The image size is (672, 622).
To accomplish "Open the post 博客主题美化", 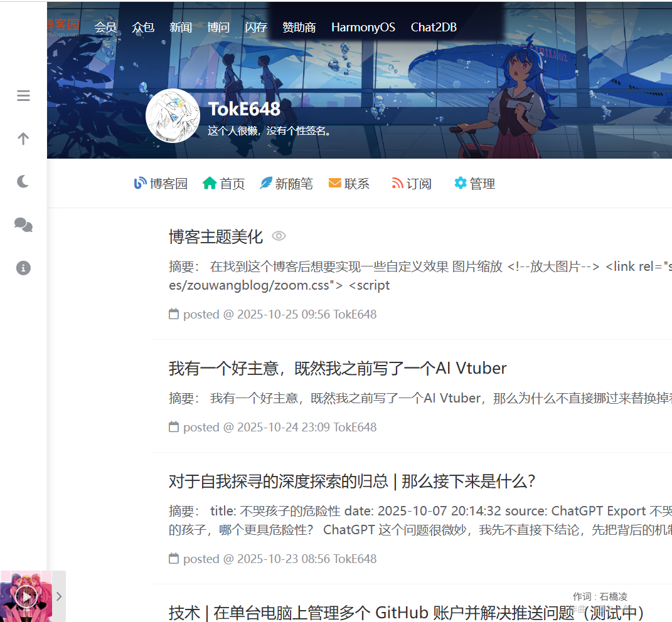I will point(216,236).
